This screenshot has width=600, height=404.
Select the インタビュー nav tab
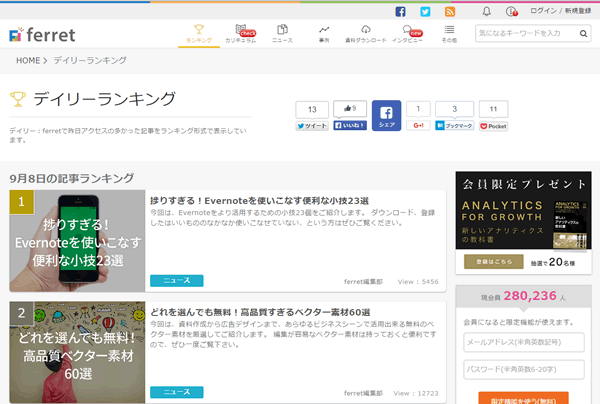click(x=408, y=34)
